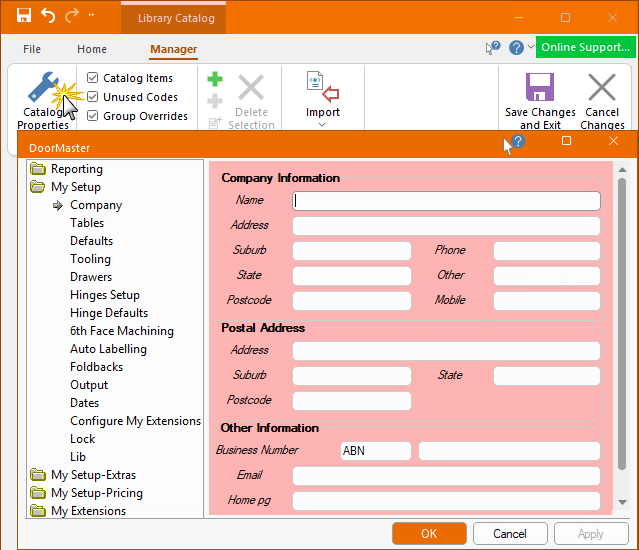Screen dimensions: 639x550
Task: Open Catalog Properties wrench icon
Action: point(43,88)
